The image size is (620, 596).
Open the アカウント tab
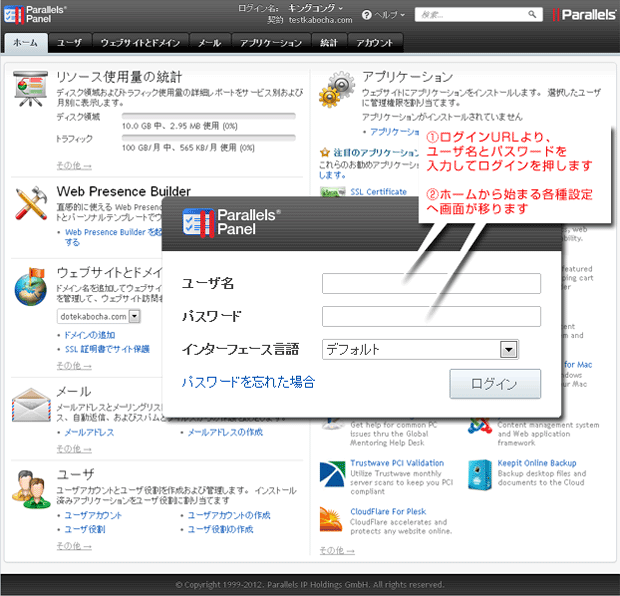pos(375,43)
